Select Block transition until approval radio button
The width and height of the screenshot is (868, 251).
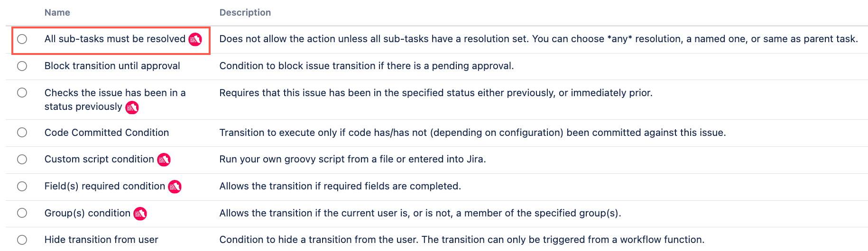coord(22,66)
